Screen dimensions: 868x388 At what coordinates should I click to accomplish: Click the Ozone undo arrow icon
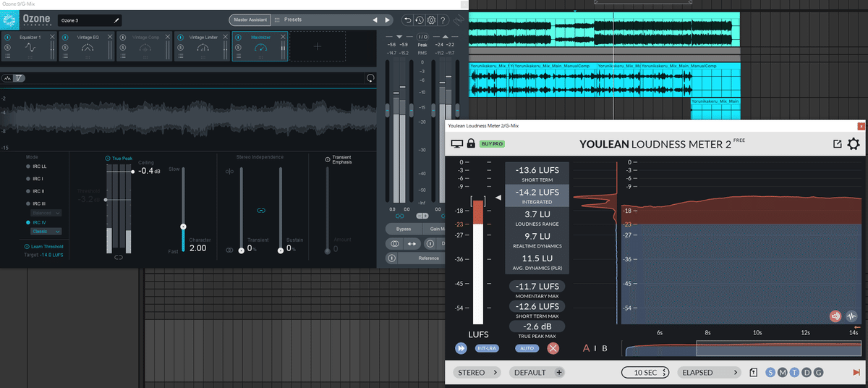408,20
